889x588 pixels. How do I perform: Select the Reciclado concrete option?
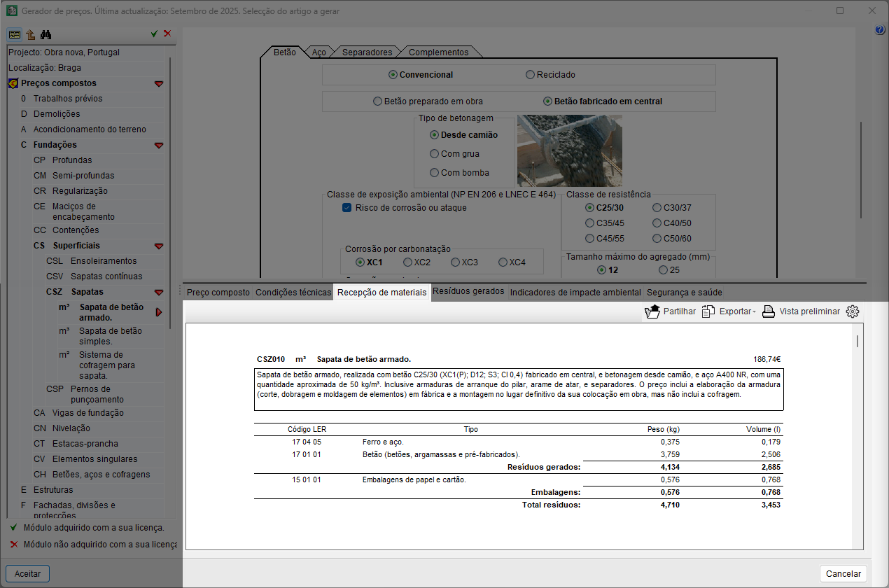click(x=531, y=75)
